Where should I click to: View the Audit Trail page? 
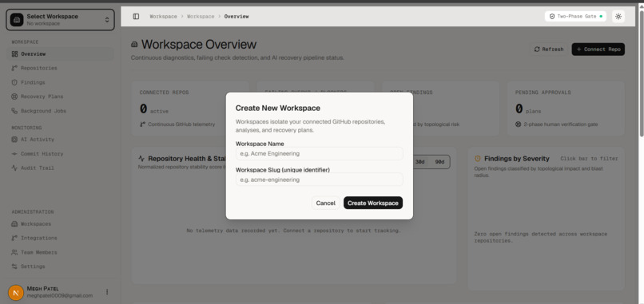tap(60, 168)
